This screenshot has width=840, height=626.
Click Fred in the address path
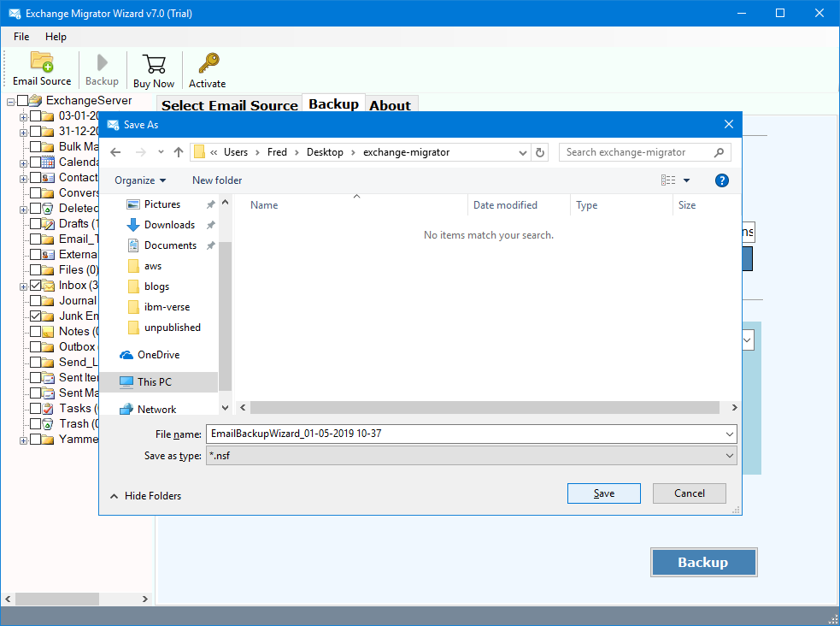277,152
